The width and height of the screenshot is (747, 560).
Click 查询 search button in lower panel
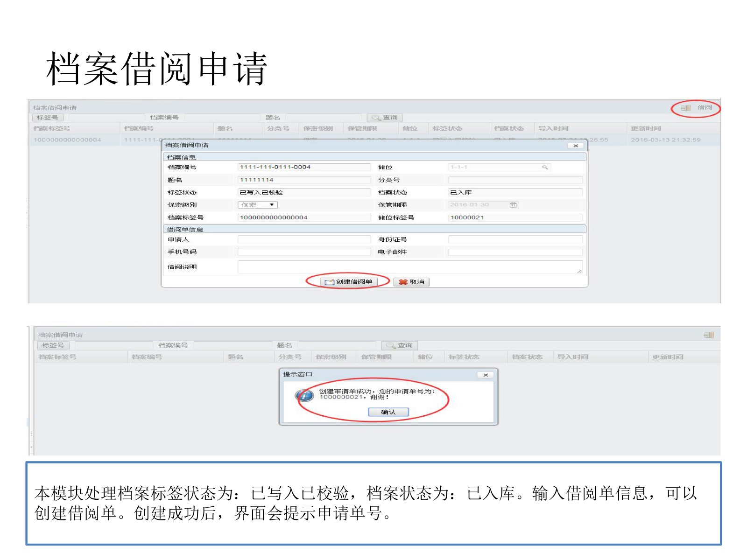pos(400,345)
